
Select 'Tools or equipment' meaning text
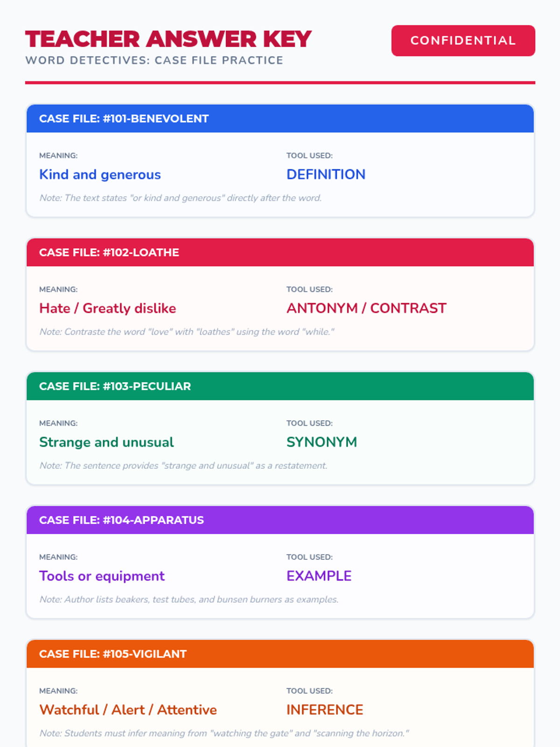[102, 576]
